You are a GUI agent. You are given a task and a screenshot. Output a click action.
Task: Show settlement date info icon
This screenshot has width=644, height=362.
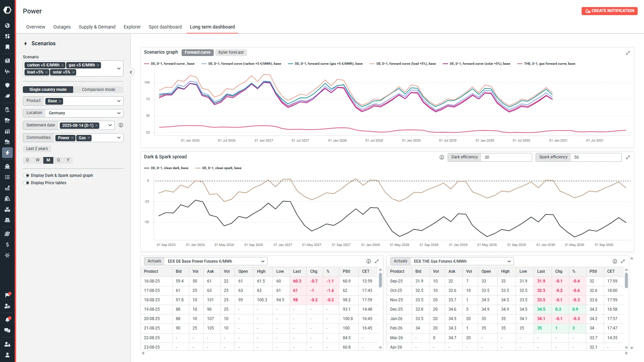pos(121,125)
